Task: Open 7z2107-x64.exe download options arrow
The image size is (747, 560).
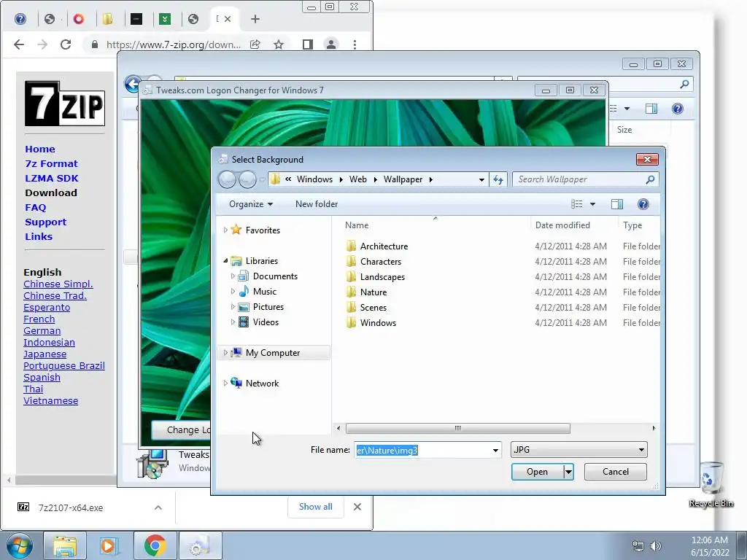Action: pyautogui.click(x=158, y=508)
